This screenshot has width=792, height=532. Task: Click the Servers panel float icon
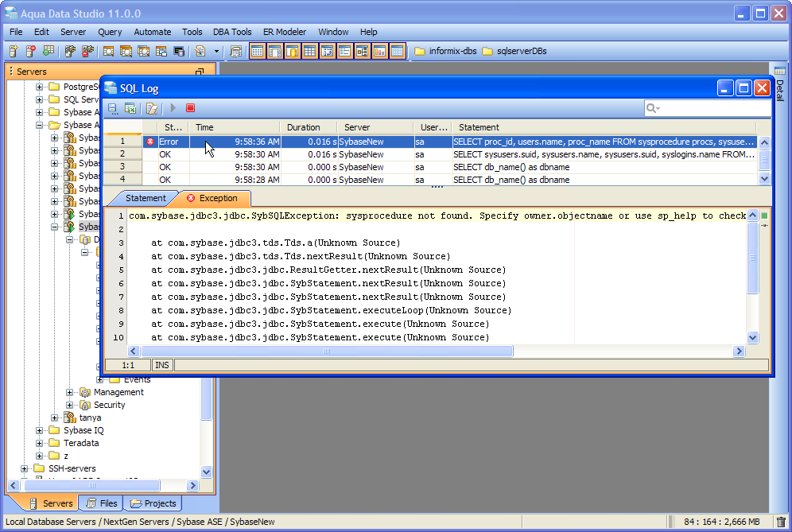[200, 72]
